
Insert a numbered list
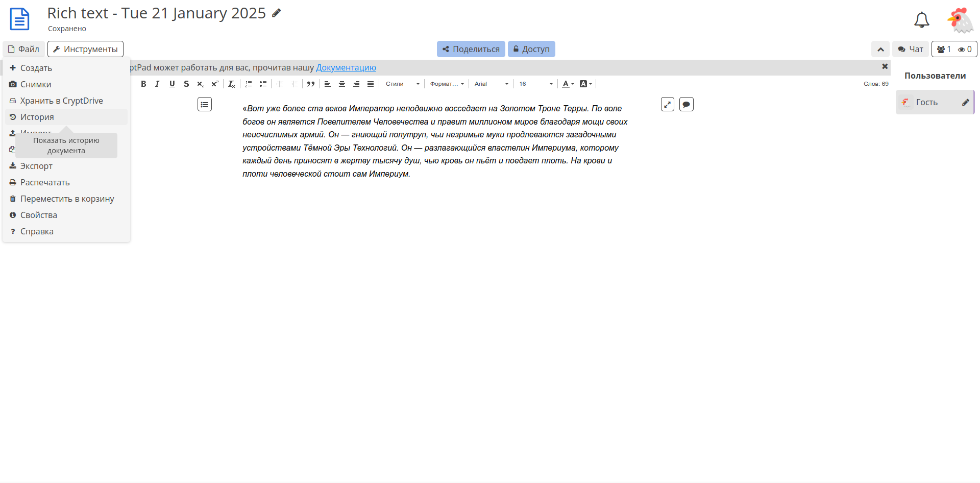(249, 84)
